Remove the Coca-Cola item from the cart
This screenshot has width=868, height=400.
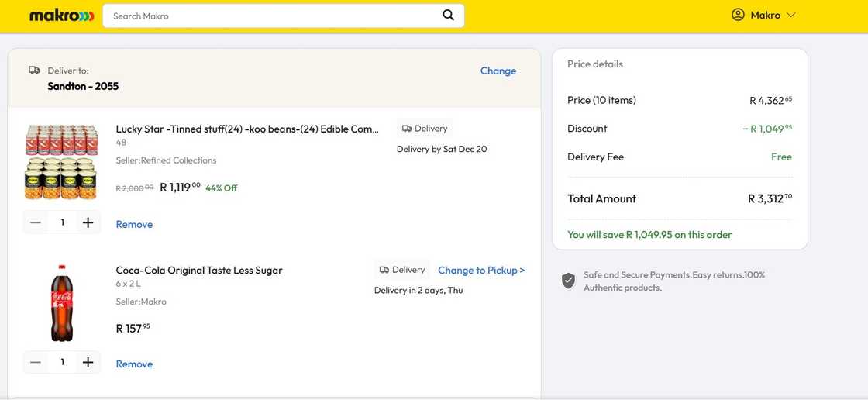[134, 364]
